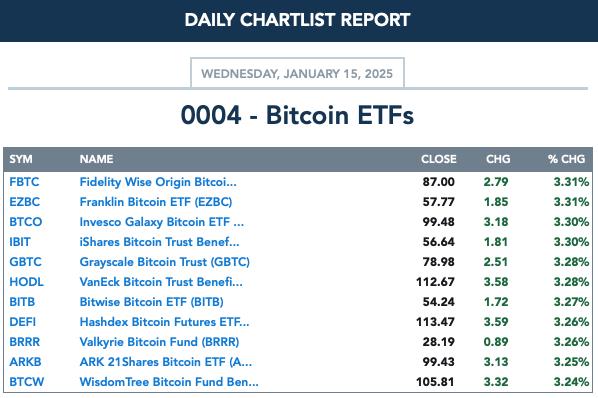Viewport: 598px width, 398px height.
Task: Open Grayscale Bitcoin Trust (GBTC) link
Action: tap(164, 262)
